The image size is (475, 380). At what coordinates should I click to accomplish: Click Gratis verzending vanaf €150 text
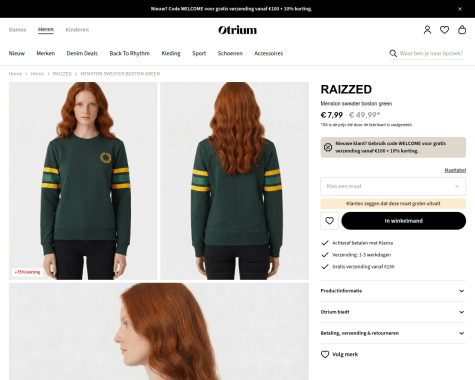(x=363, y=267)
